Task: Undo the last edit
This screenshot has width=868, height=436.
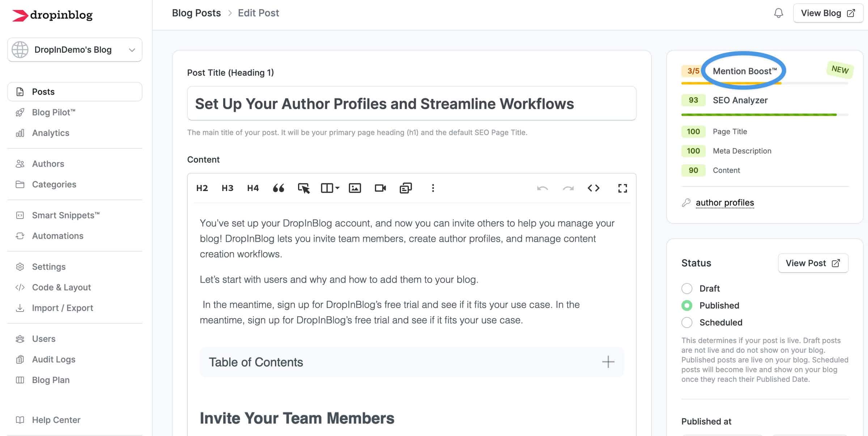Action: click(x=542, y=188)
